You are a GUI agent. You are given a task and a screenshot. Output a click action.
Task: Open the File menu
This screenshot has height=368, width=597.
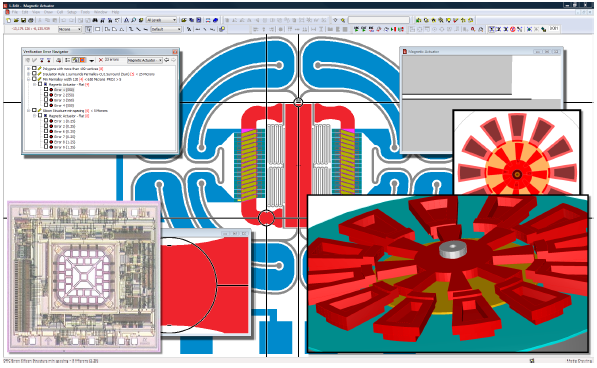point(14,12)
